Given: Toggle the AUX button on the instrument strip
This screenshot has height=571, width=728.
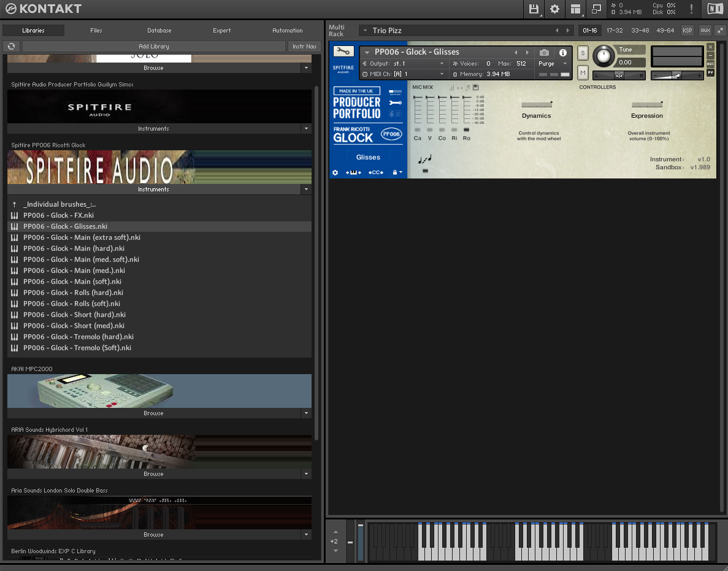Looking at the screenshot, I should [710, 64].
